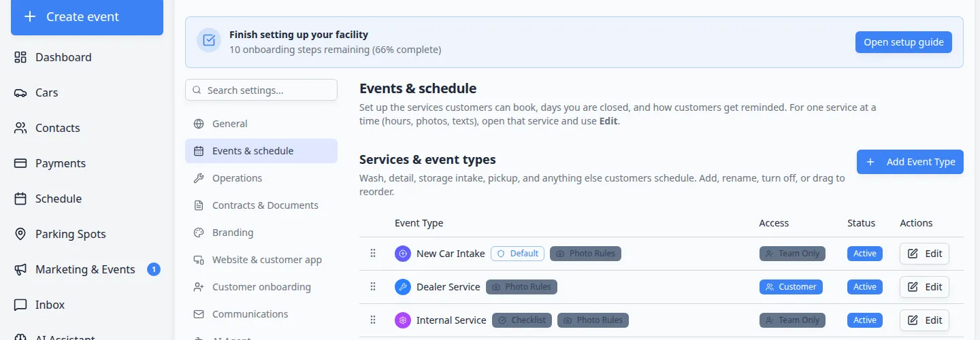This screenshot has width=980, height=340.
Task: Click the Marketing & Events notification badge
Action: click(x=154, y=269)
